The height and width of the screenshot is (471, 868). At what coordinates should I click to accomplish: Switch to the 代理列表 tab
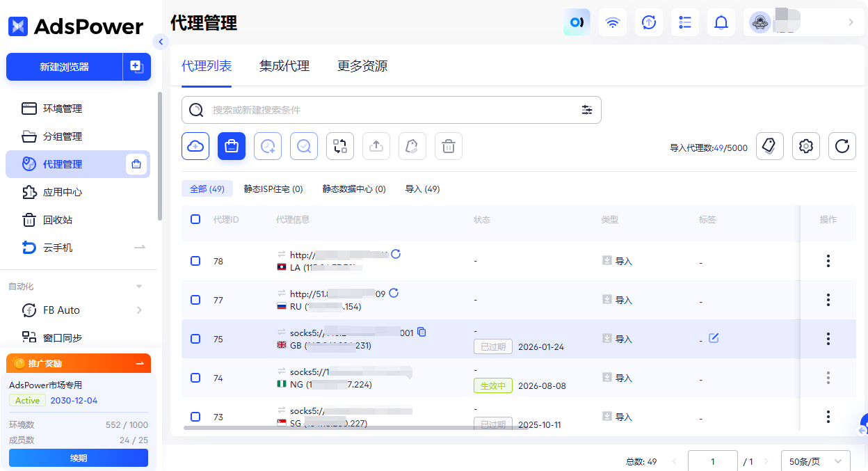coord(207,66)
